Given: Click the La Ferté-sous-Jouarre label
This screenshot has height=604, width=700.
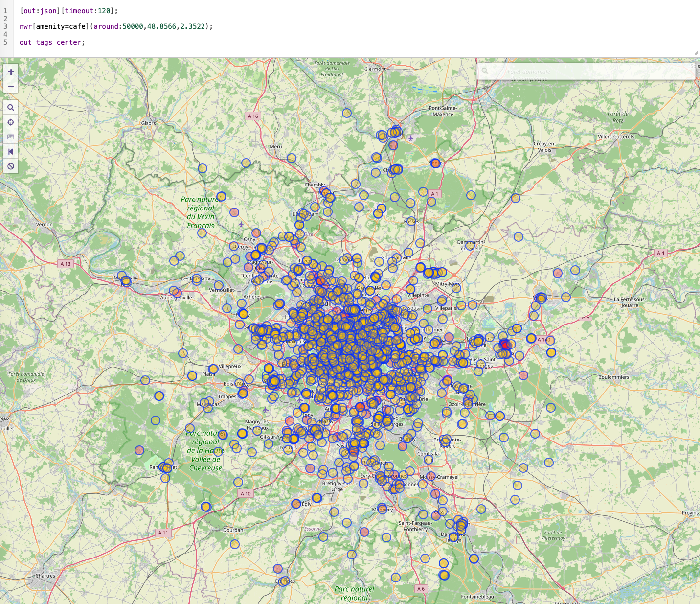Looking at the screenshot, I should (x=630, y=302).
